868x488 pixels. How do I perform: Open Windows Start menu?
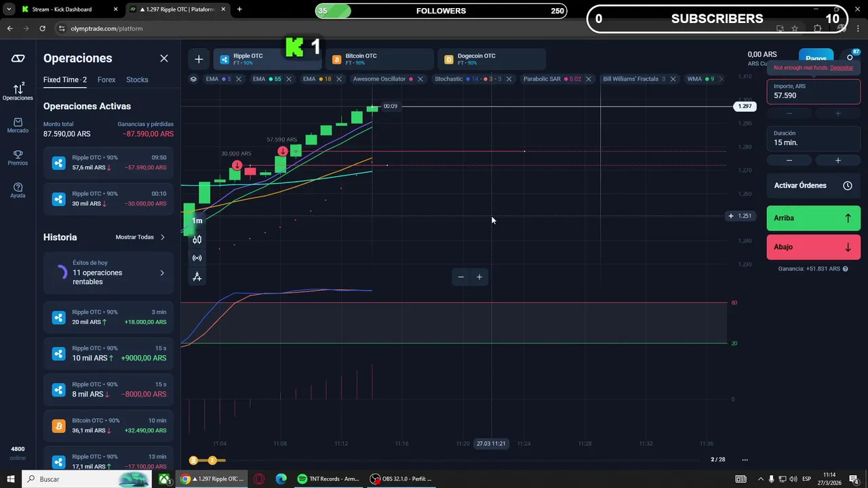pyautogui.click(x=11, y=479)
